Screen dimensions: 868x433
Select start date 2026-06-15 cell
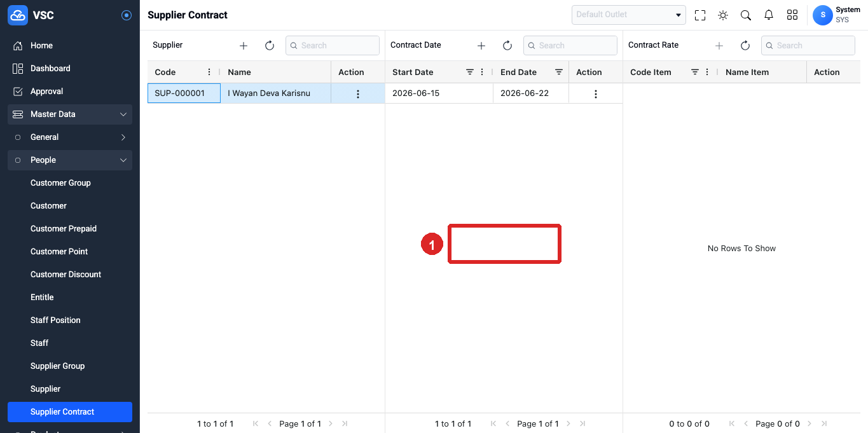click(439, 93)
